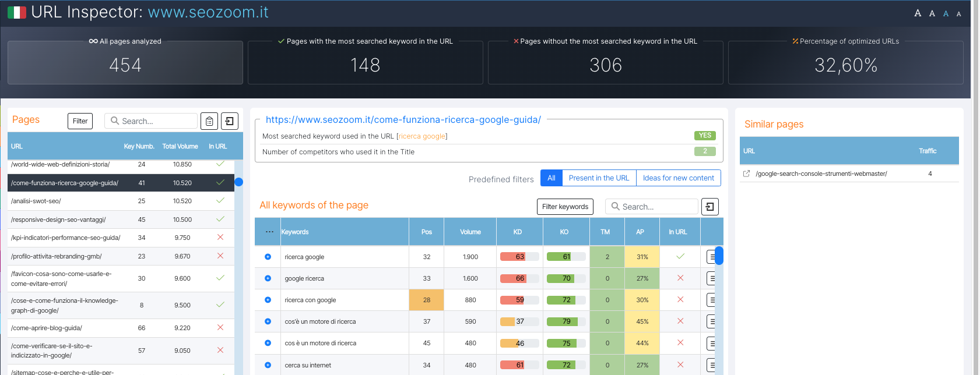
Task: Click the Percentage of optimized URLs card
Action: tap(846, 62)
